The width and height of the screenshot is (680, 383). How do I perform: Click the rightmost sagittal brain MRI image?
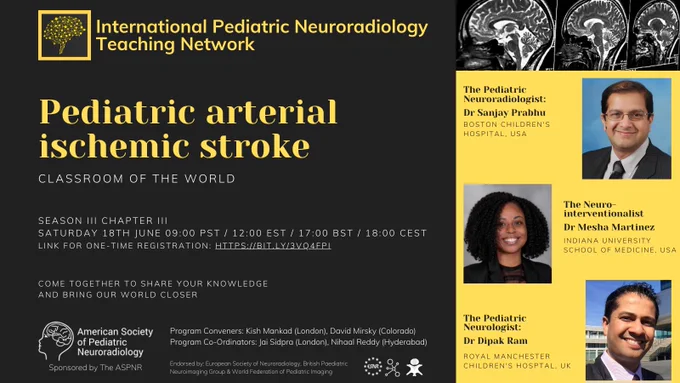coord(656,35)
